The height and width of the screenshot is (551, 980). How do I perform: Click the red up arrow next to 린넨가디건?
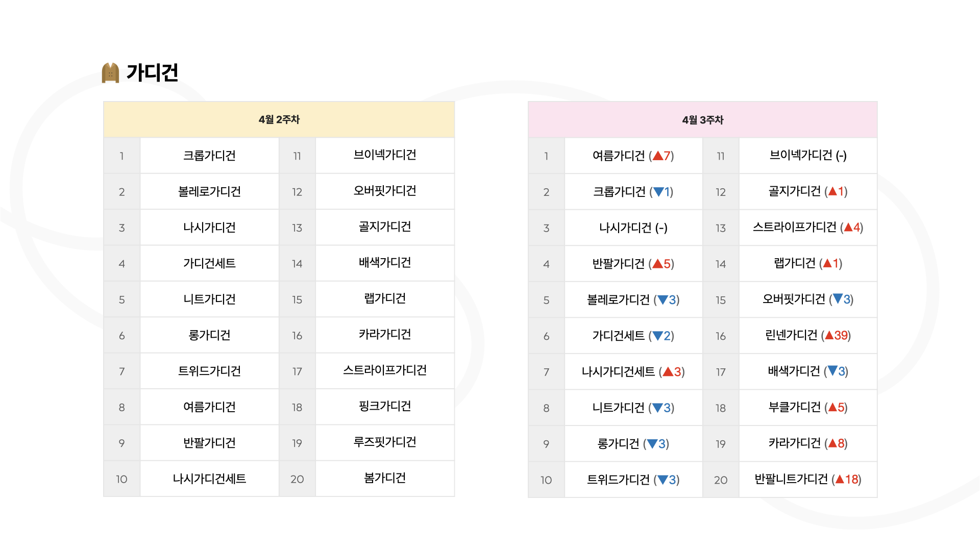point(829,335)
